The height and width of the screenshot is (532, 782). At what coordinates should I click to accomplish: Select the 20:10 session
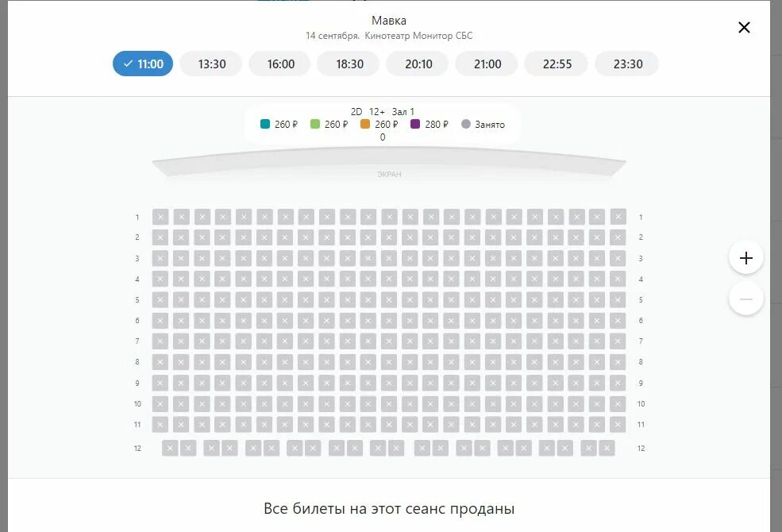(418, 64)
